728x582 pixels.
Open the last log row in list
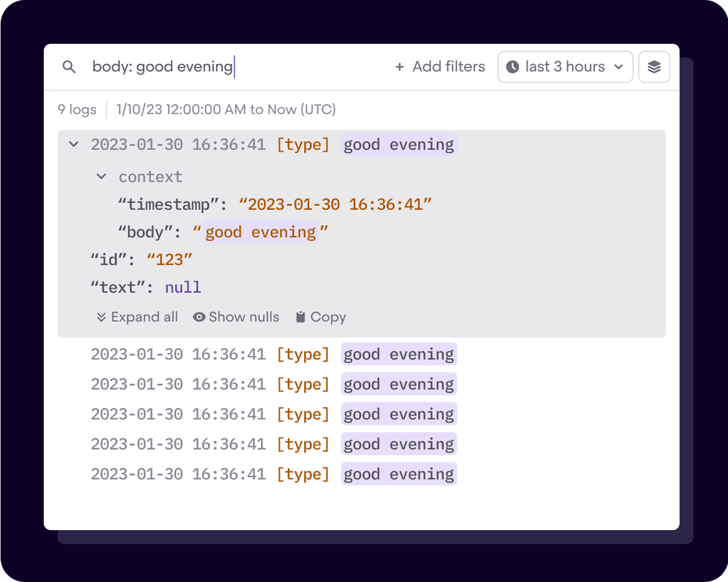click(x=273, y=474)
